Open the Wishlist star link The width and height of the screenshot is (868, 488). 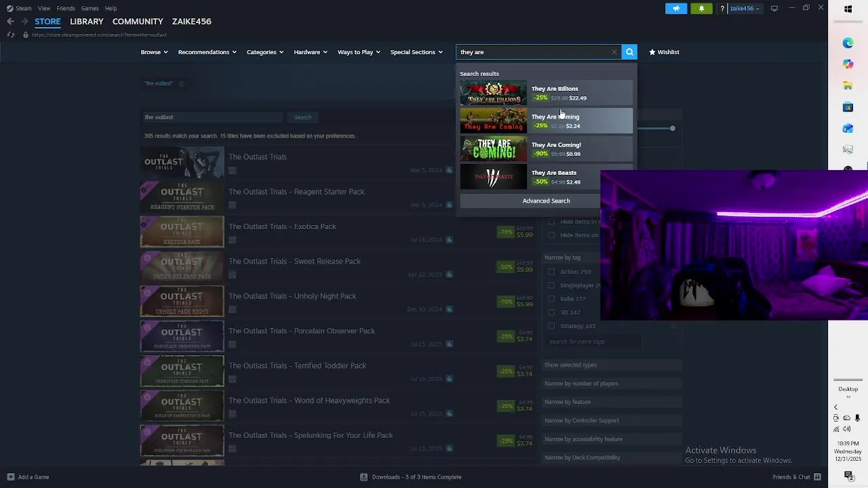[664, 52]
